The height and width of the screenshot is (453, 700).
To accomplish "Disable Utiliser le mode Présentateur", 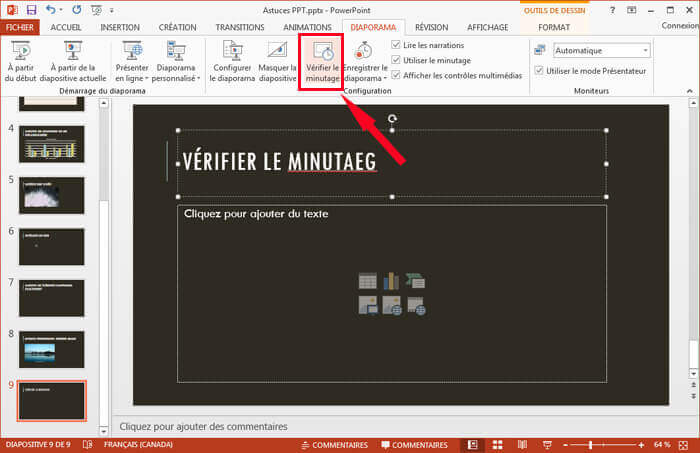I will click(540, 71).
